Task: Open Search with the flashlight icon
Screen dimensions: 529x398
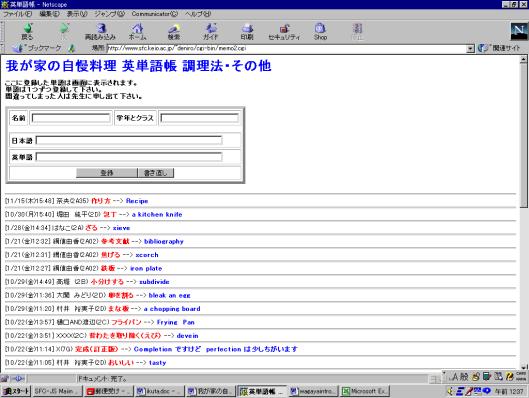Action: tap(174, 31)
